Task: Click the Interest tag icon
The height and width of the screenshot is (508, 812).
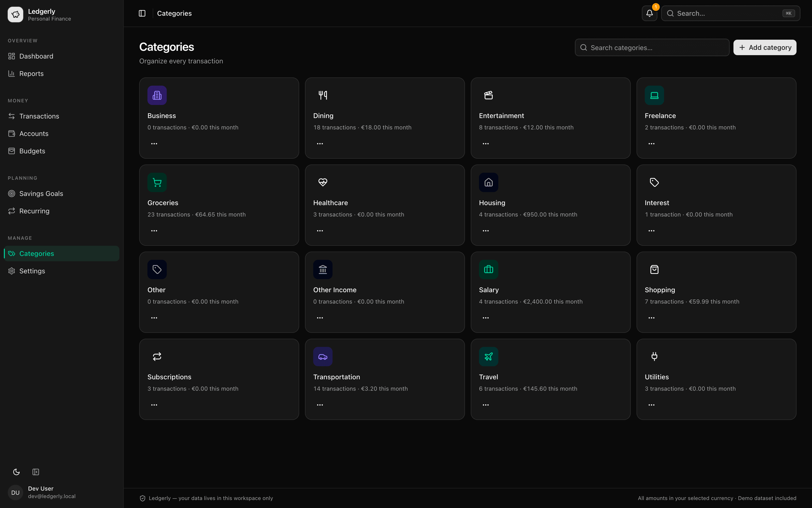Action: tap(654, 182)
